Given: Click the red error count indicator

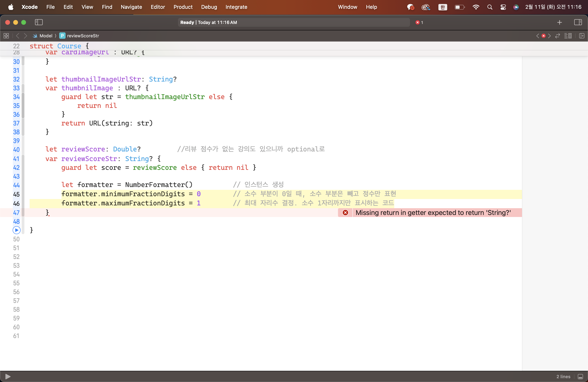Looking at the screenshot, I should (419, 22).
